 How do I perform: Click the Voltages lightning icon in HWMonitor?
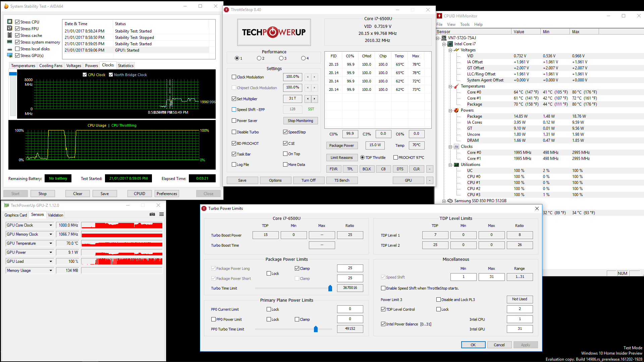click(x=456, y=50)
